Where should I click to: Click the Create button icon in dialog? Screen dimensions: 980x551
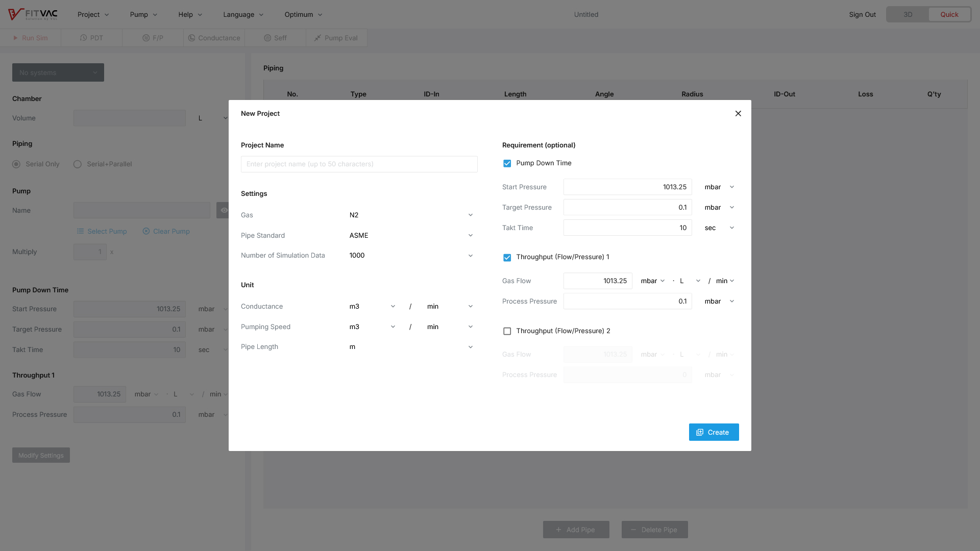(700, 432)
